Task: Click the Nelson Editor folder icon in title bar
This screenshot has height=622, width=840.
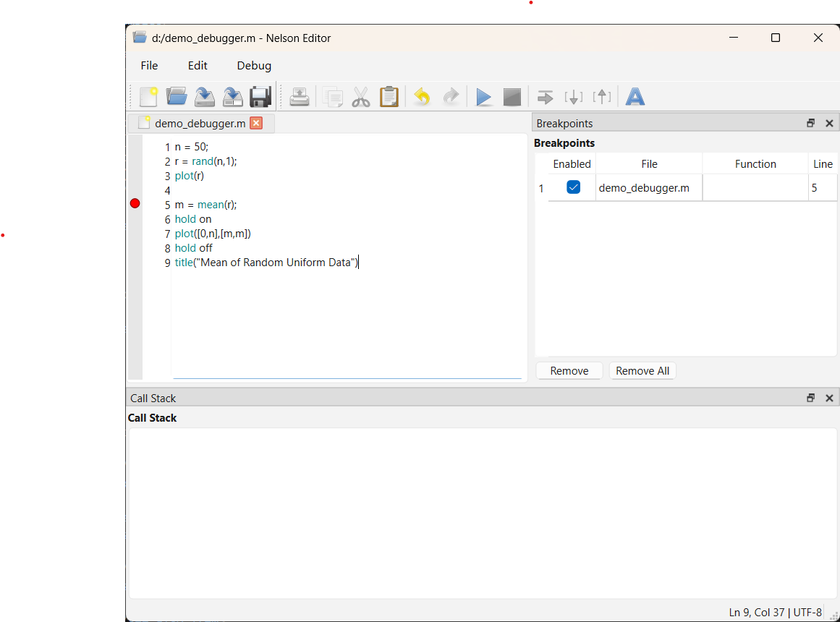Action: [140, 37]
